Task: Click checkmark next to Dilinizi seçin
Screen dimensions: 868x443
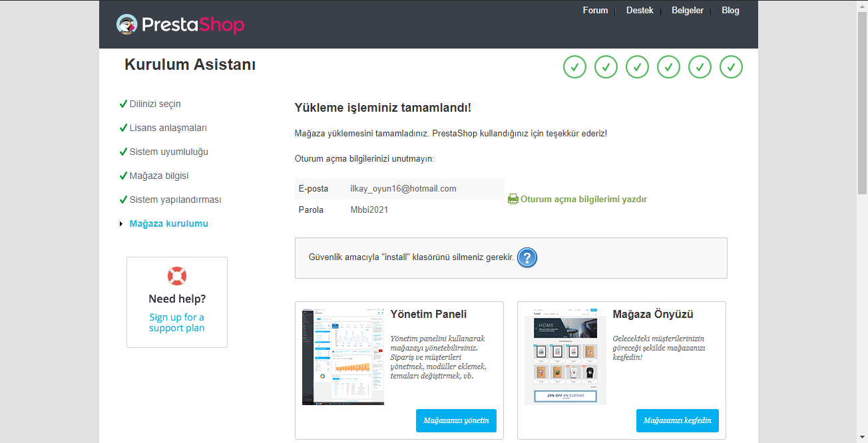Action: pyautogui.click(x=123, y=104)
